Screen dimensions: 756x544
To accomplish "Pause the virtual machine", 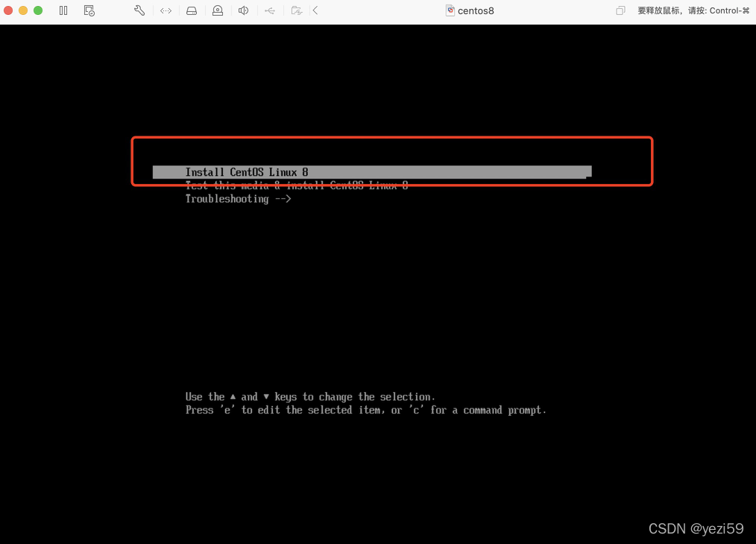I will pos(63,10).
